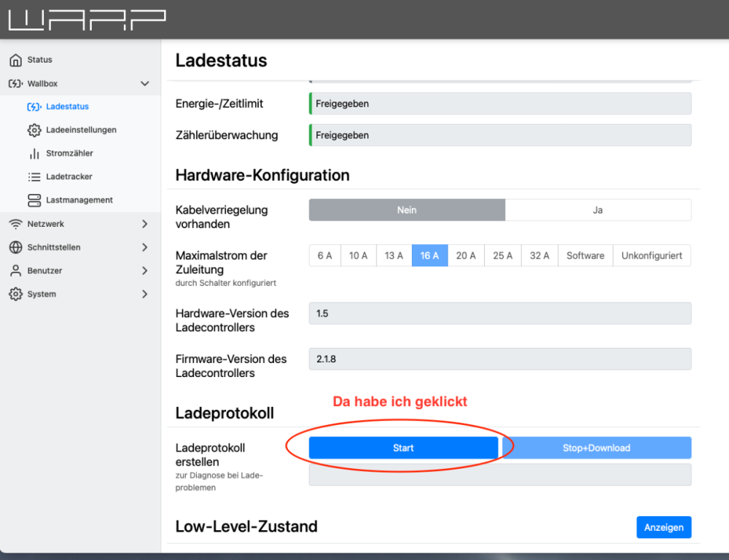729x560 pixels.
Task: Click the Wi-Fi icon beside Netzwerk
Action: coord(15,224)
